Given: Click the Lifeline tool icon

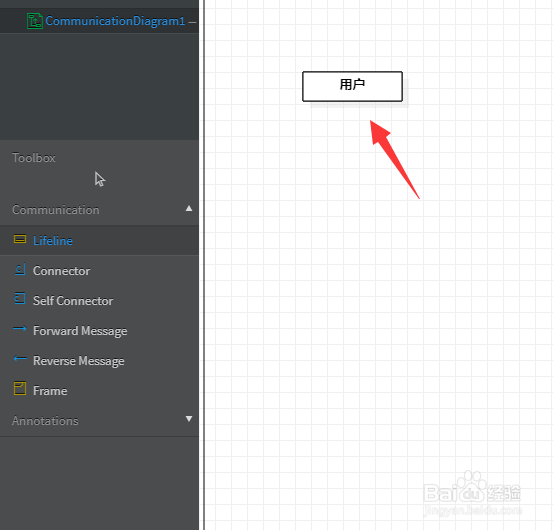Looking at the screenshot, I should [20, 239].
